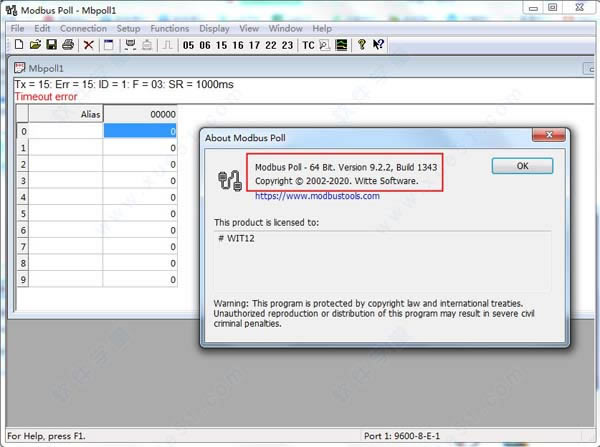600x447 pixels.
Task: Click the Open file folder icon
Action: [x=35, y=45]
